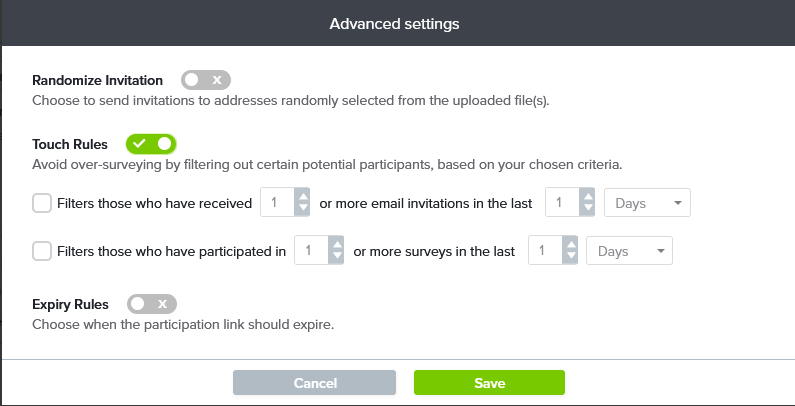Screen dimensions: 795x406
Task: Click the surveys participated number field
Action: (x=312, y=251)
